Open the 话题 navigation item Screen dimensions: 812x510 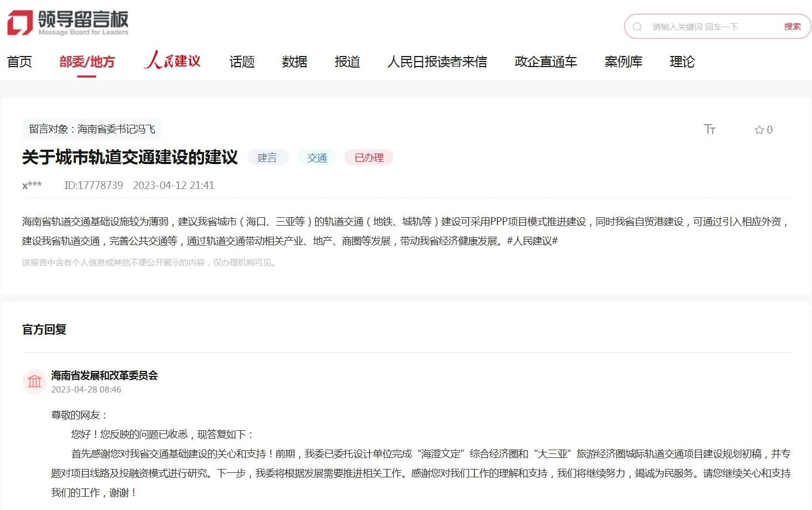(242, 62)
